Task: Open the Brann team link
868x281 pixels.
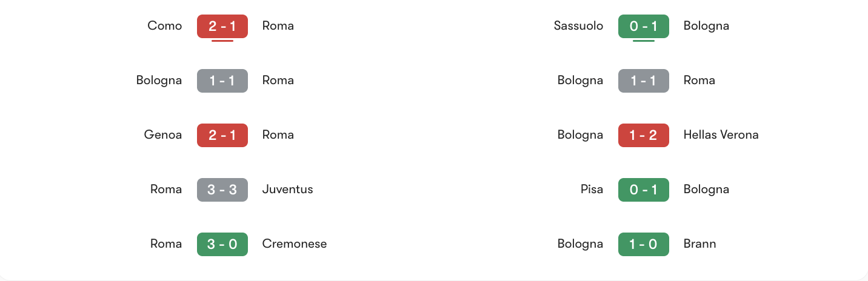Action: [699, 244]
